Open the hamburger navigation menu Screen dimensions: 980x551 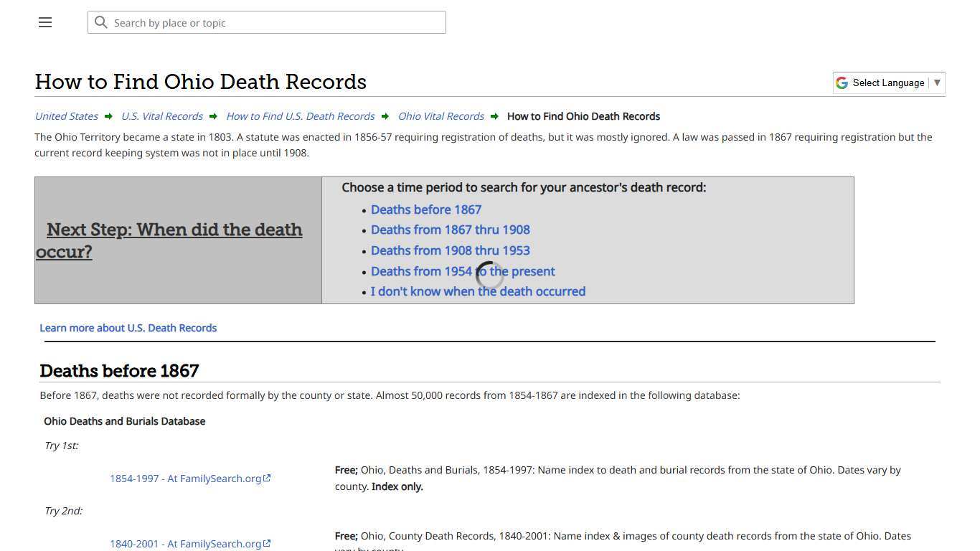click(44, 22)
